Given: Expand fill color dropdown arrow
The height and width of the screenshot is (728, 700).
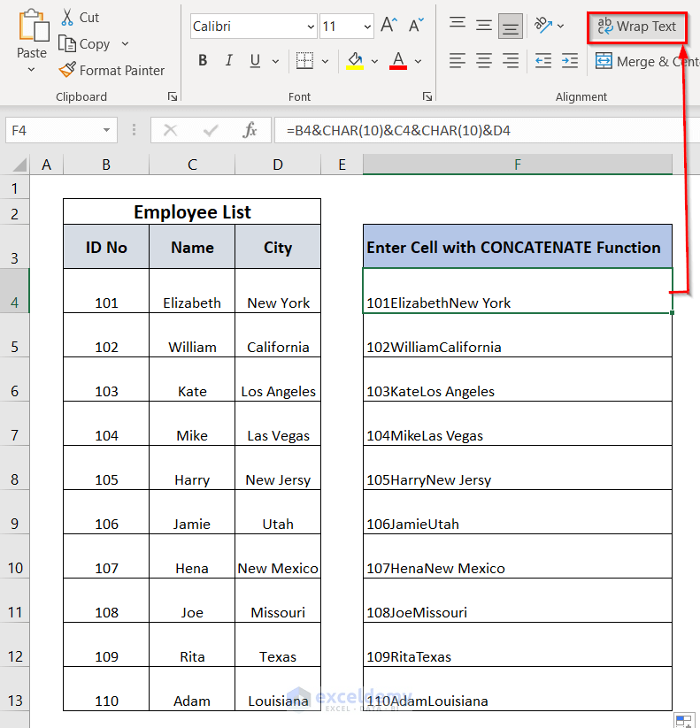Looking at the screenshot, I should point(374,61).
